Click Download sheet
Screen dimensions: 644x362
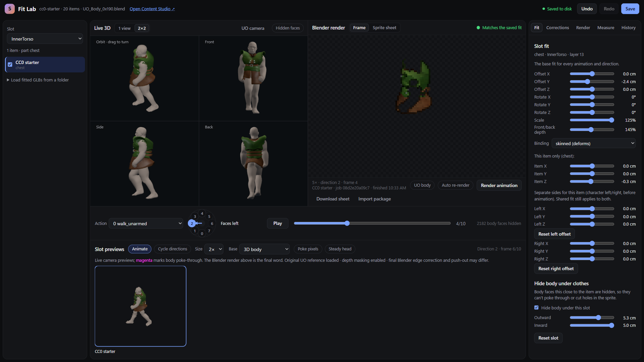[333, 199]
